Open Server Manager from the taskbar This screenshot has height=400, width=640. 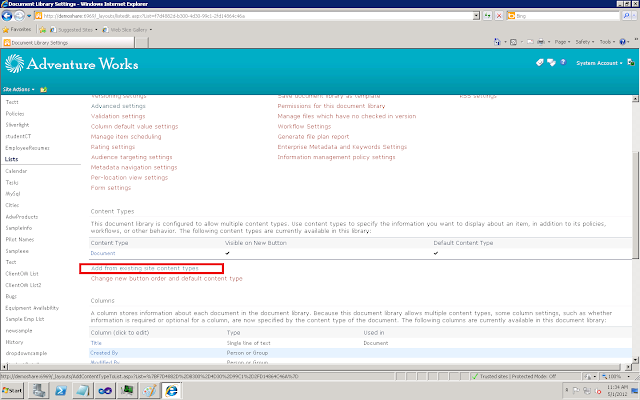pos(39,391)
